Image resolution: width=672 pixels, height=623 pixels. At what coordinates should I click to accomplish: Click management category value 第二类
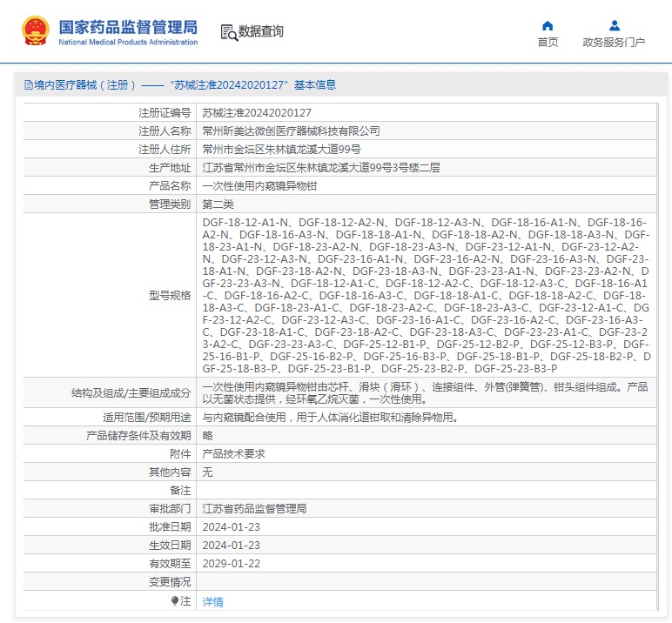pos(218,204)
